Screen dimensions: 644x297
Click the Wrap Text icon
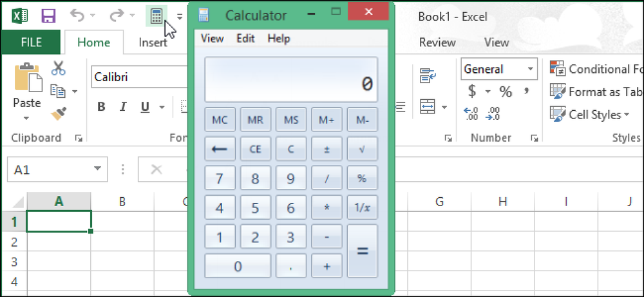[x=428, y=76]
